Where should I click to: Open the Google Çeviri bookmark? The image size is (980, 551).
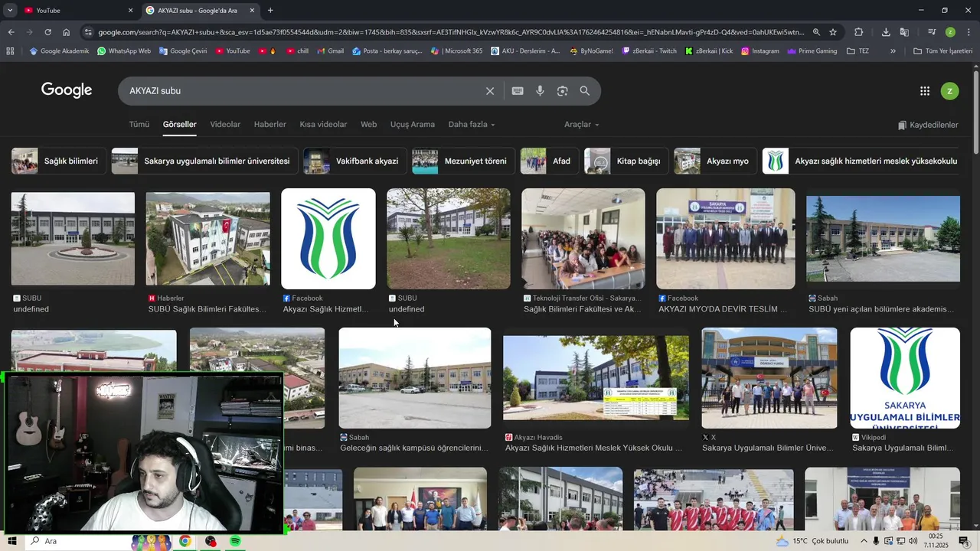point(183,51)
